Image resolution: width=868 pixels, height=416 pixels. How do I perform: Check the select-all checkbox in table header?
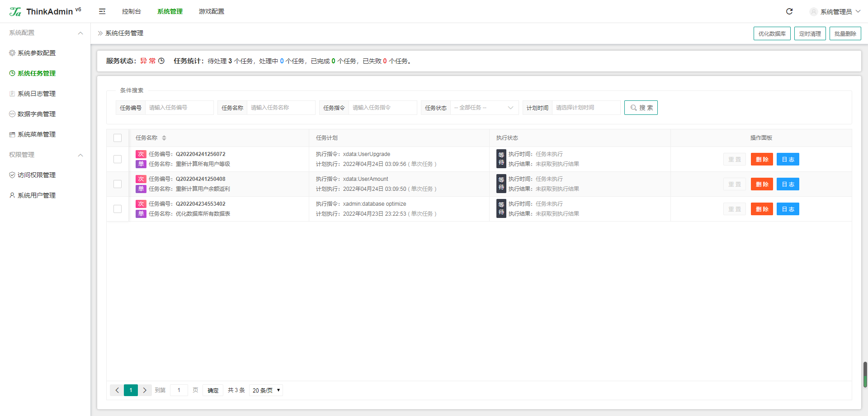(118, 138)
